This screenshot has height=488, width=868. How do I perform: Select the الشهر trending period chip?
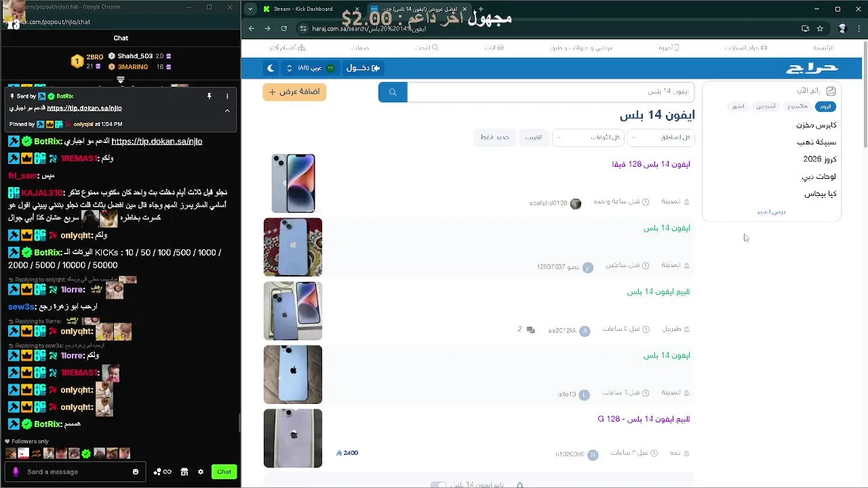coord(738,106)
